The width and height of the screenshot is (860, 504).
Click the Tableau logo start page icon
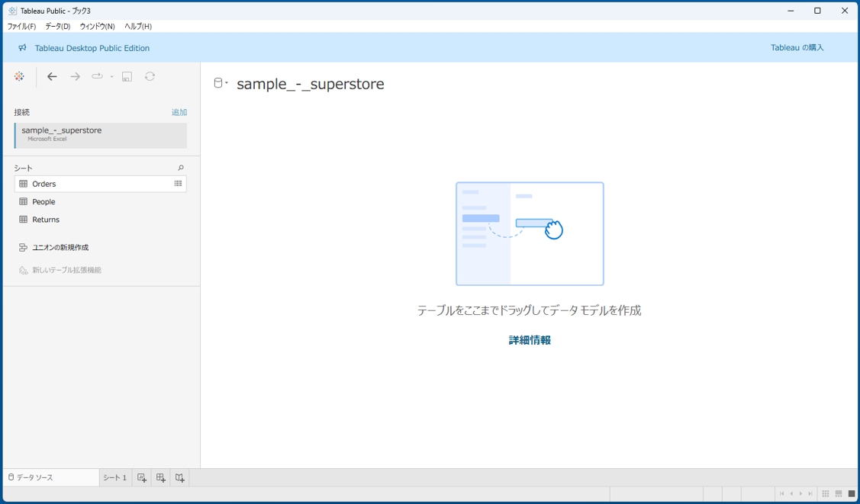pos(19,76)
